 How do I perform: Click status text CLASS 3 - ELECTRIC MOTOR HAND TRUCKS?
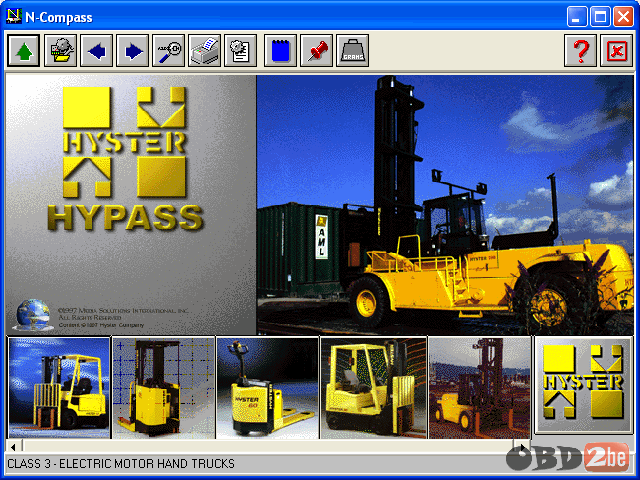[x=121, y=464]
